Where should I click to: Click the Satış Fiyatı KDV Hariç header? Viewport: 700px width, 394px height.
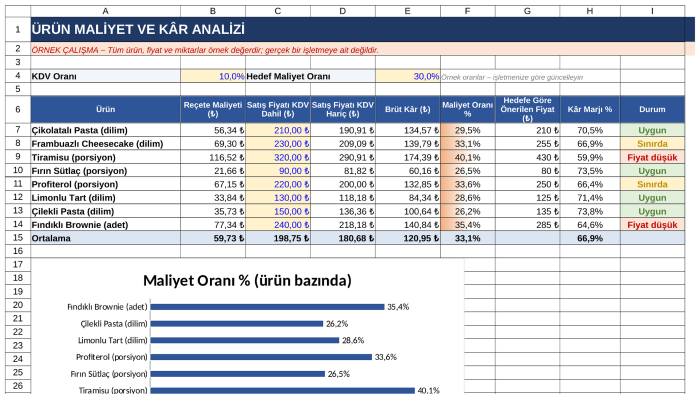pyautogui.click(x=343, y=109)
